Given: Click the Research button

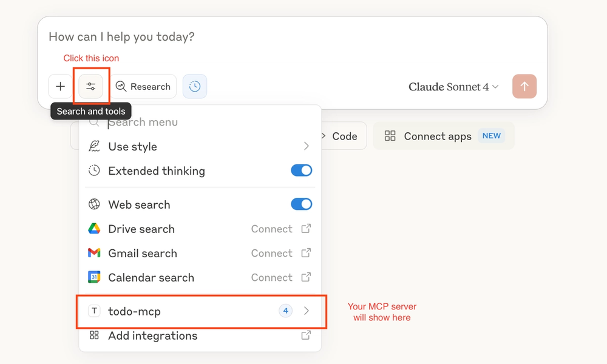Looking at the screenshot, I should pyautogui.click(x=143, y=86).
